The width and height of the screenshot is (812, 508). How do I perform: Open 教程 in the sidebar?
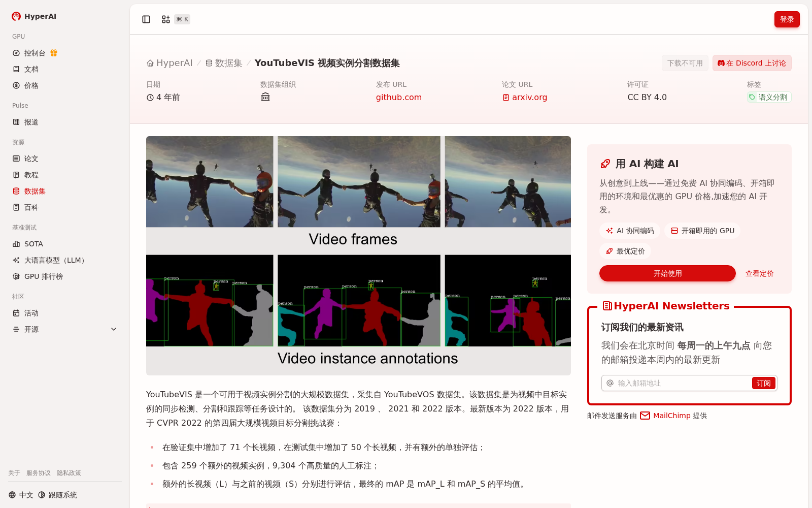(65, 175)
